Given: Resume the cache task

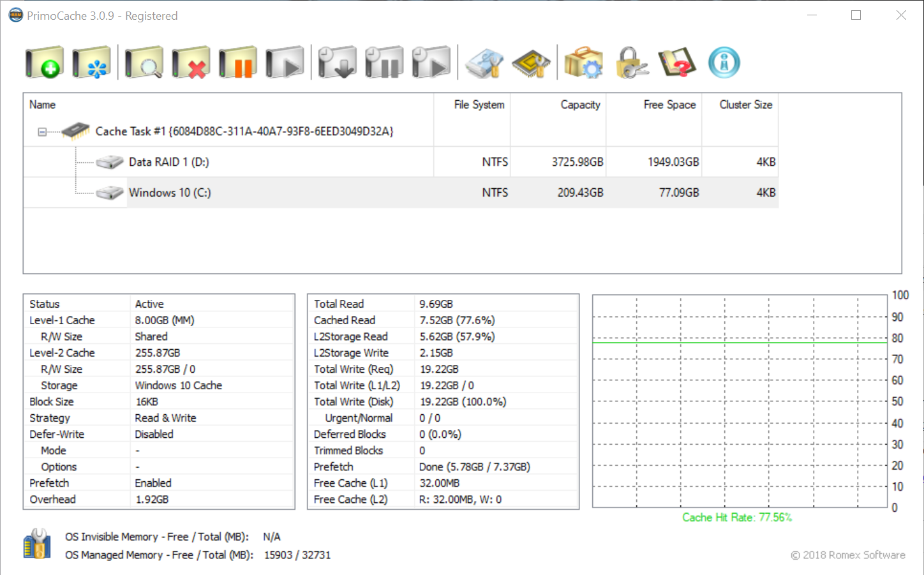Looking at the screenshot, I should (285, 63).
